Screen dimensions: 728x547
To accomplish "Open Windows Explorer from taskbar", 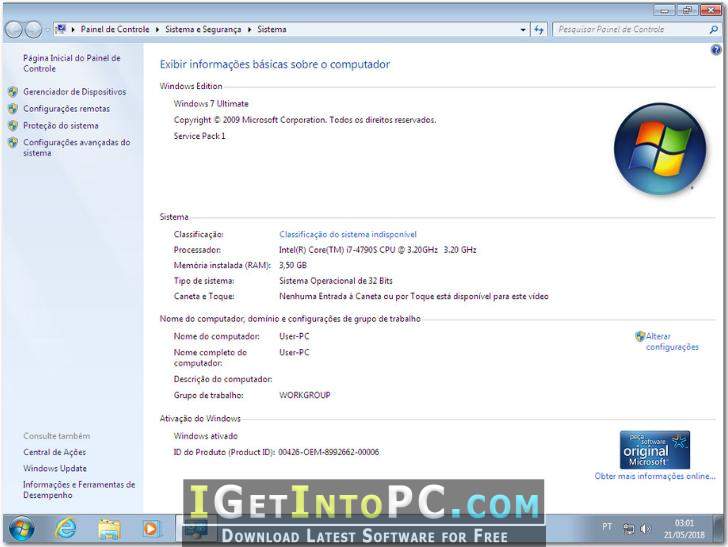I will (109, 529).
